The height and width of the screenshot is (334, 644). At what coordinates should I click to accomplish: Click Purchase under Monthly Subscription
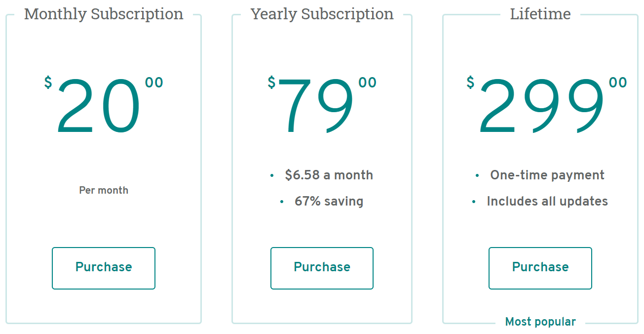click(104, 268)
